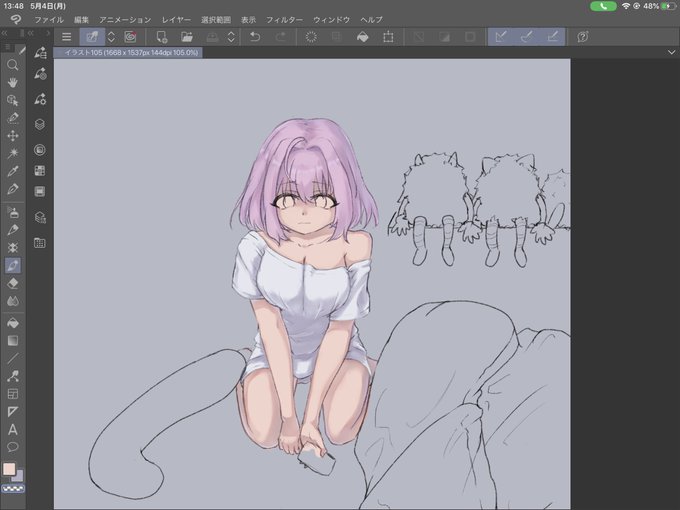The height and width of the screenshot is (510, 680).
Task: Select the Ruler tool
Action: tap(13, 412)
